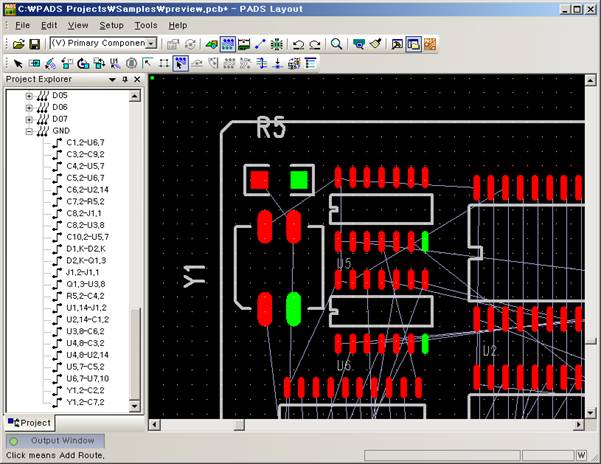The height and width of the screenshot is (464, 601).
Task: Close the Project Explorer panel
Action: [137, 79]
